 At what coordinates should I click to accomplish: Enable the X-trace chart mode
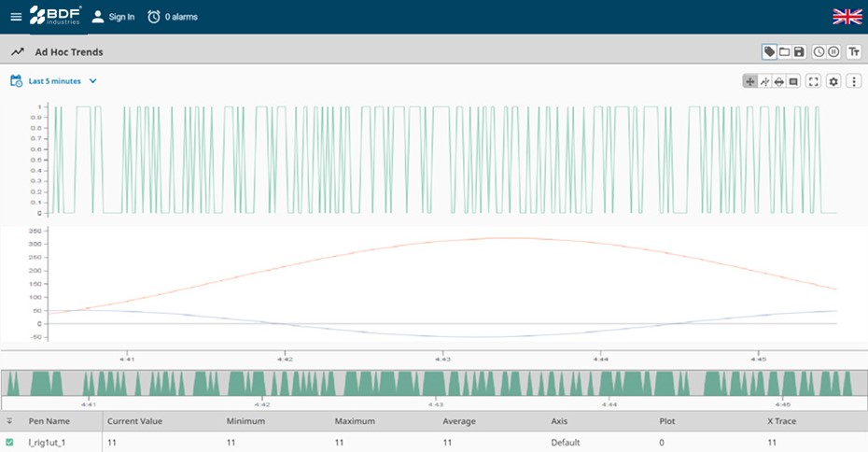pos(764,81)
